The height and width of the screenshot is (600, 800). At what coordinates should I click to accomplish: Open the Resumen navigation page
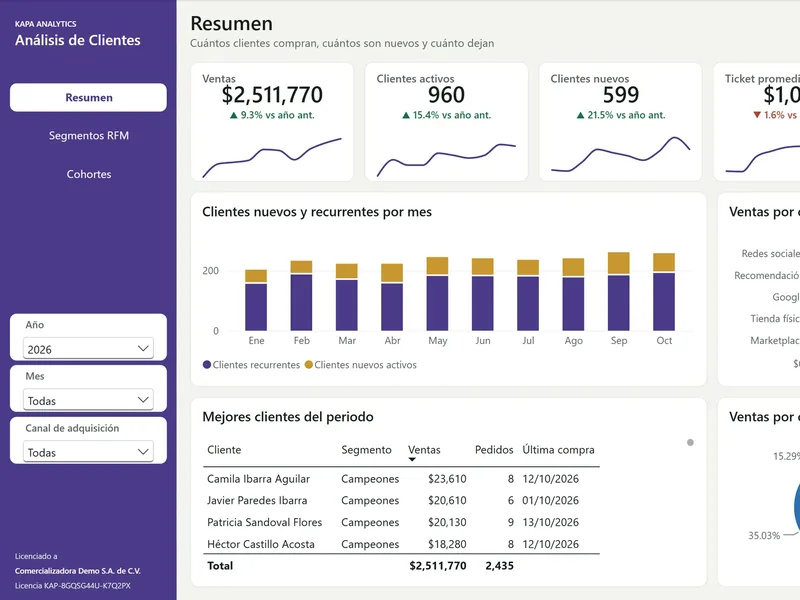point(88,97)
